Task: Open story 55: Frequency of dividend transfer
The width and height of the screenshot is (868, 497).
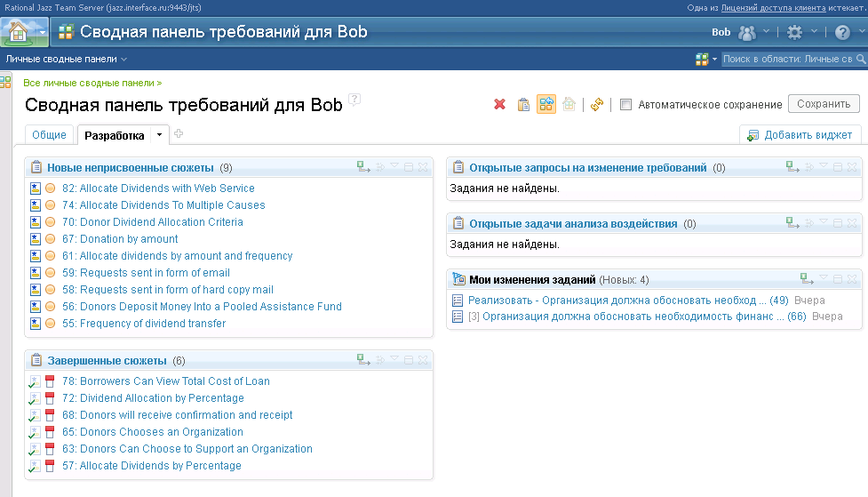Action: (144, 324)
